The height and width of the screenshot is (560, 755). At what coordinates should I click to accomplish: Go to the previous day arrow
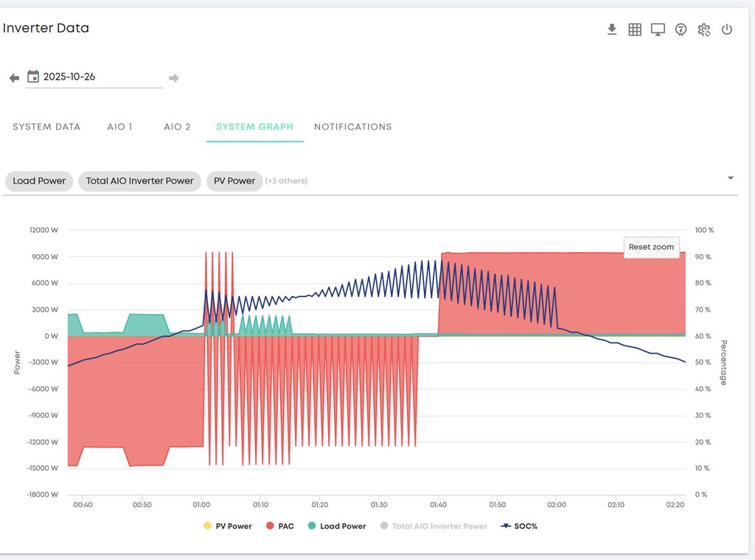[14, 77]
